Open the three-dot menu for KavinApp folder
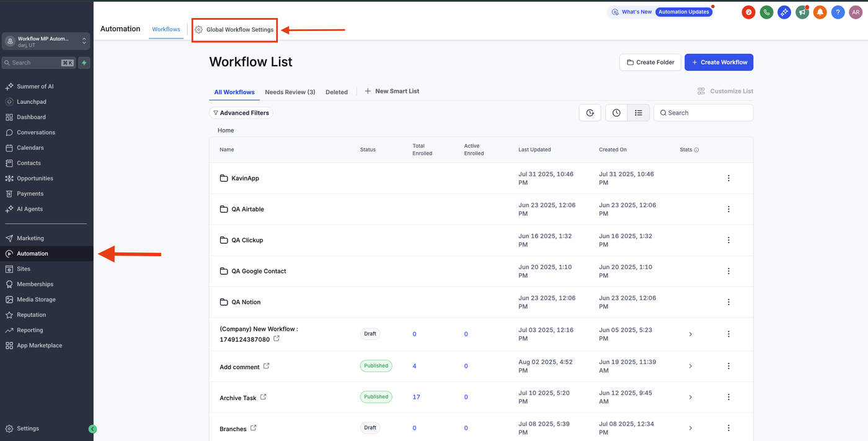 728,178
